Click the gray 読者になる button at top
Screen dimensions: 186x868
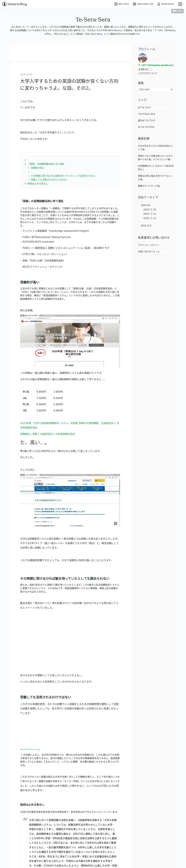click(x=177, y=11)
